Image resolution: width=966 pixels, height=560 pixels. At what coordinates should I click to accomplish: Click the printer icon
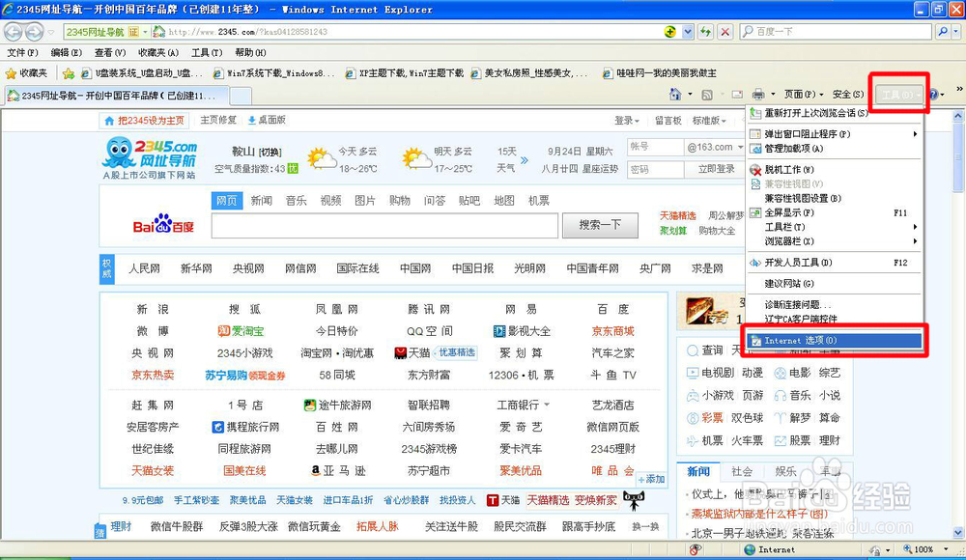click(757, 95)
